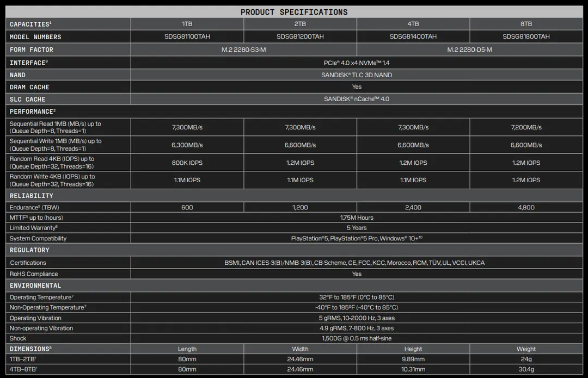The image size is (588, 378).
Task: Select model number SDSG81100TAH
Action: (187, 36)
